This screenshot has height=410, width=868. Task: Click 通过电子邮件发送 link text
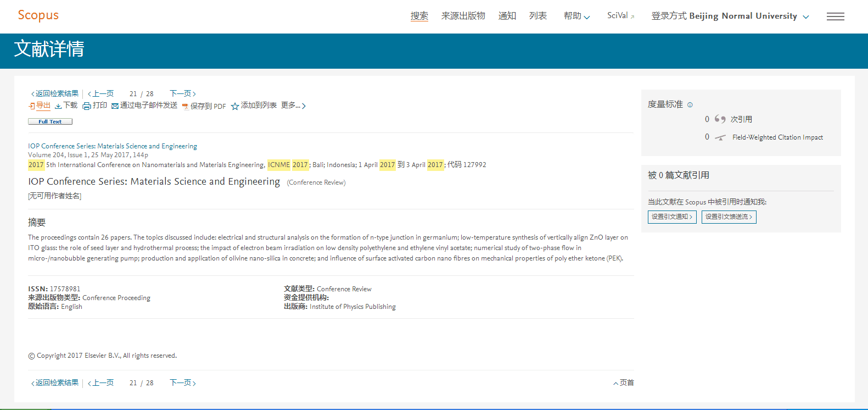click(149, 106)
